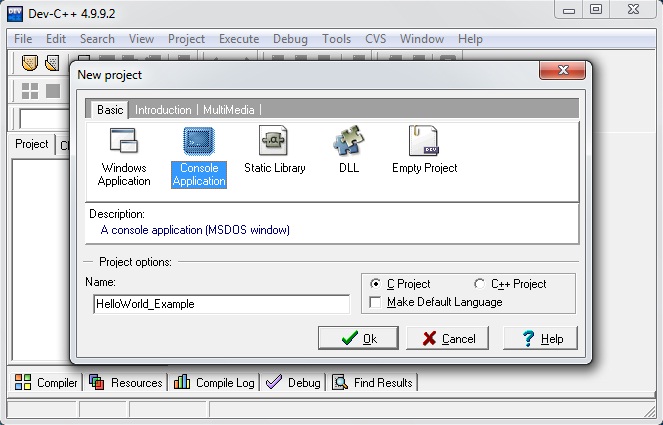Click the Dev-C++ application icon in title bar
663x425 pixels.
(x=15, y=14)
